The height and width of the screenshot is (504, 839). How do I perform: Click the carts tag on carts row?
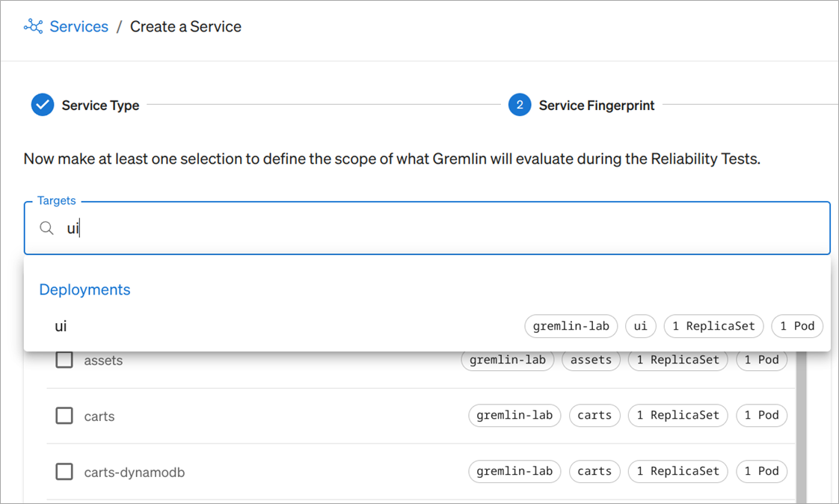click(594, 415)
